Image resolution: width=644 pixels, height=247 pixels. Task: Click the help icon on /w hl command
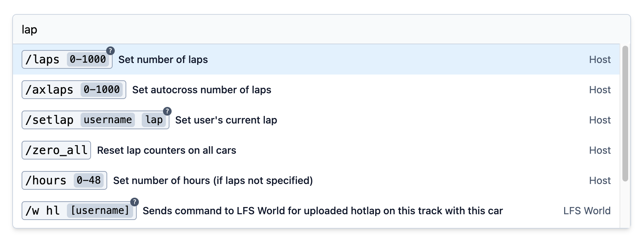(x=135, y=202)
